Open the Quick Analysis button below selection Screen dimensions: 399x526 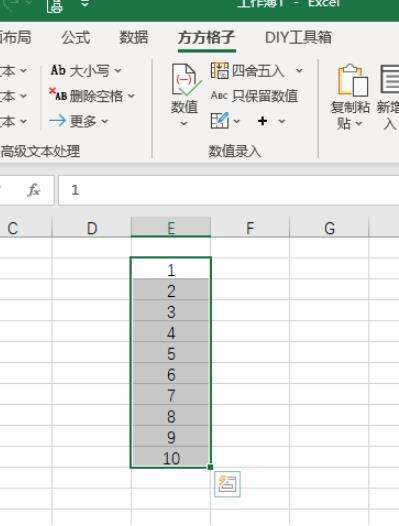point(227,484)
